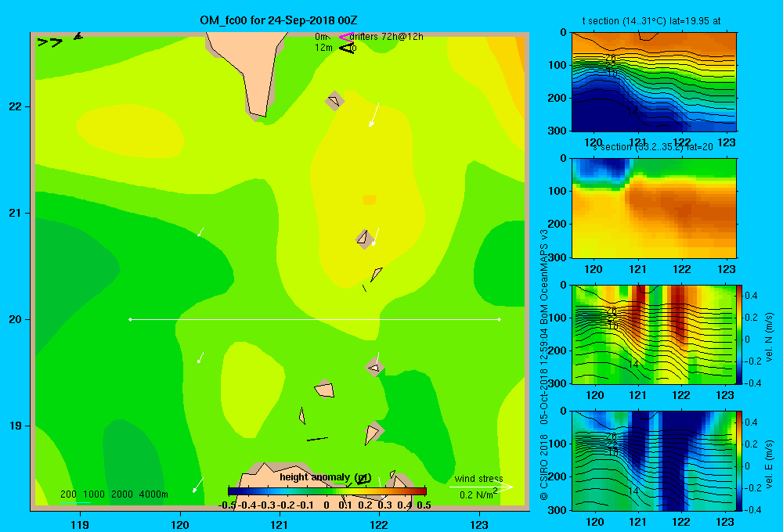Click latitude label '22' on main map axis
Screen dimensions: 783x532
(x=16, y=106)
